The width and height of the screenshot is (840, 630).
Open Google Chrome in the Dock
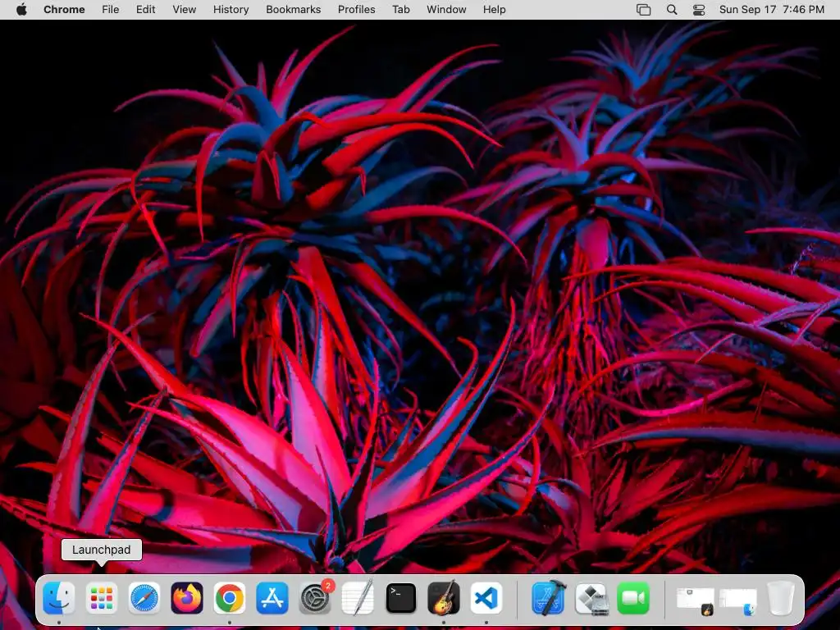(230, 598)
